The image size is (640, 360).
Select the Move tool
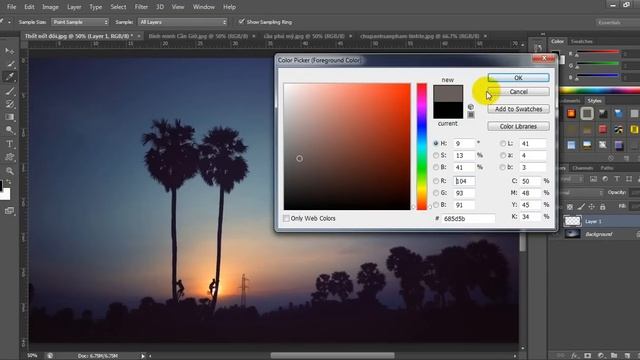click(9, 51)
